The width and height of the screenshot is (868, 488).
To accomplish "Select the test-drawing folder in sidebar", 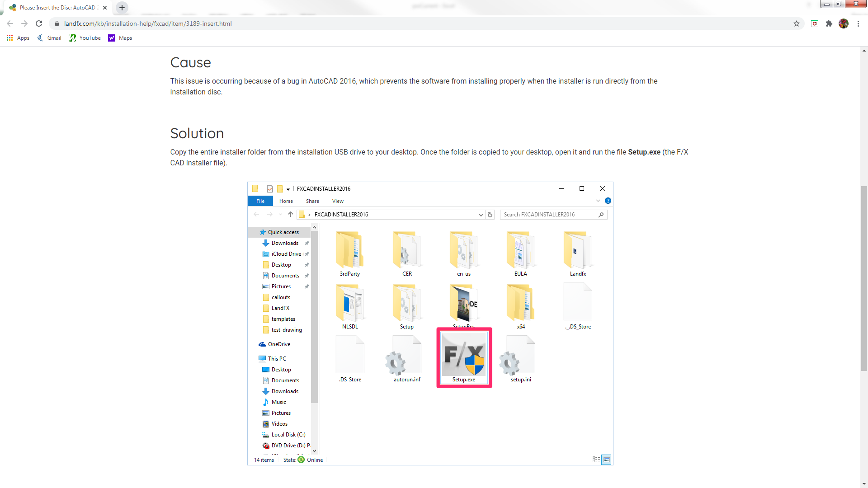I will 282,330.
